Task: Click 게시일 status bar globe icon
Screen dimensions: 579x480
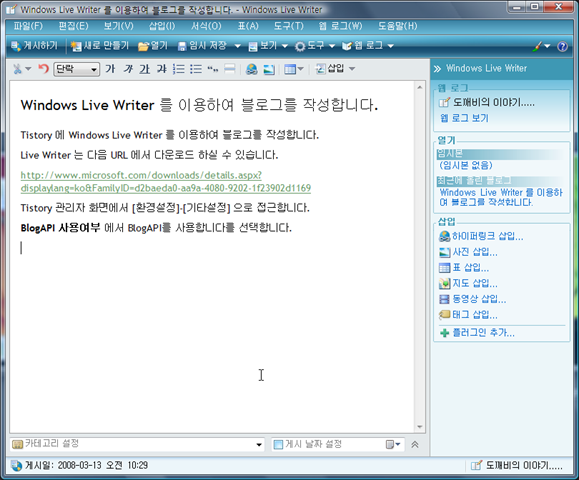Action: coord(16,466)
